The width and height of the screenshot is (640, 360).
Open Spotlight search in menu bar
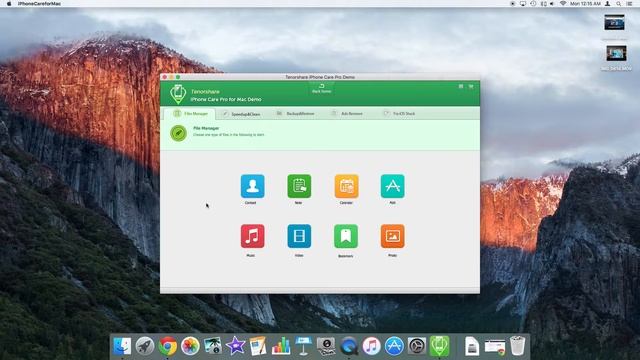tap(619, 4)
